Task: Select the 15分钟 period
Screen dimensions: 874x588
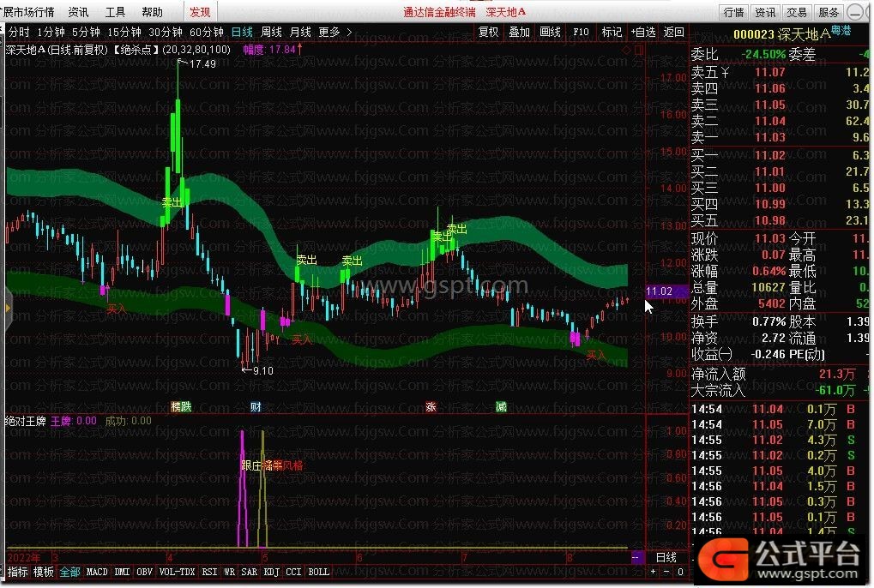Action: (x=124, y=33)
